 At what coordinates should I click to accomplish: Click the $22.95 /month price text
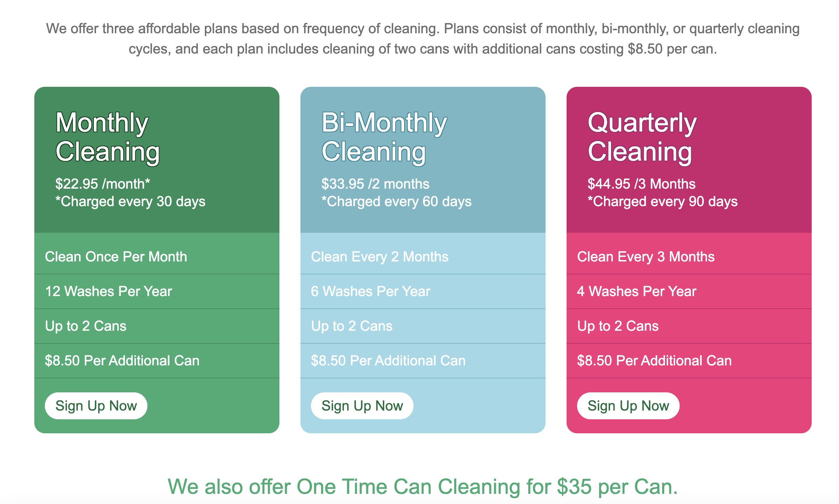point(102,183)
